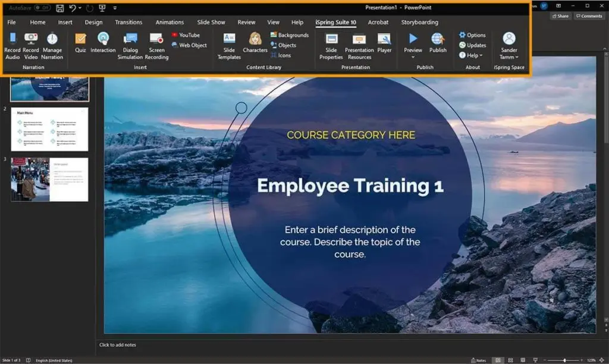This screenshot has height=364, width=609.
Task: Open the Review tab
Action: coord(246,22)
